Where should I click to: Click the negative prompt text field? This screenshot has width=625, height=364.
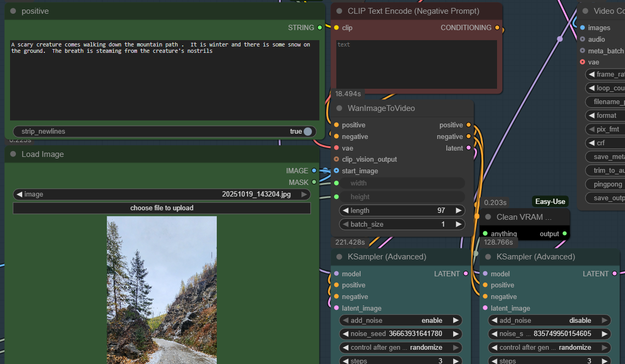(x=417, y=64)
